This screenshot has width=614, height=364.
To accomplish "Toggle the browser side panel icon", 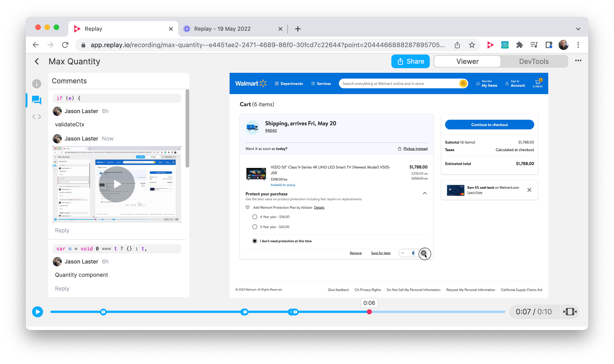I will (x=549, y=45).
